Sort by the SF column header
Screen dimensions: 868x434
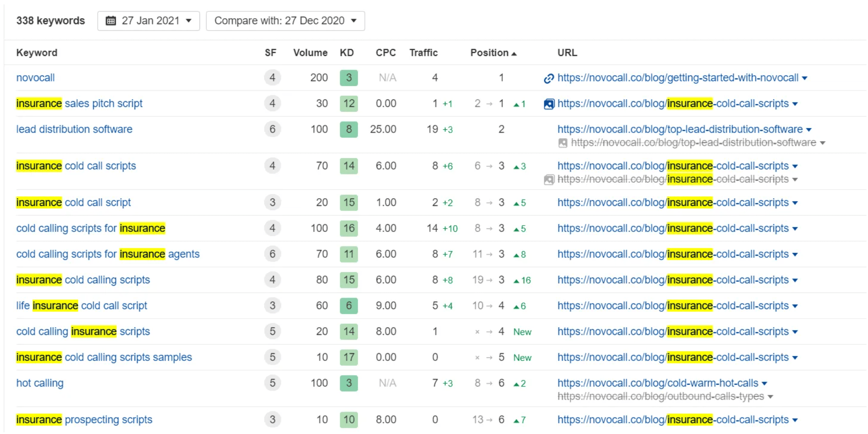pyautogui.click(x=270, y=53)
